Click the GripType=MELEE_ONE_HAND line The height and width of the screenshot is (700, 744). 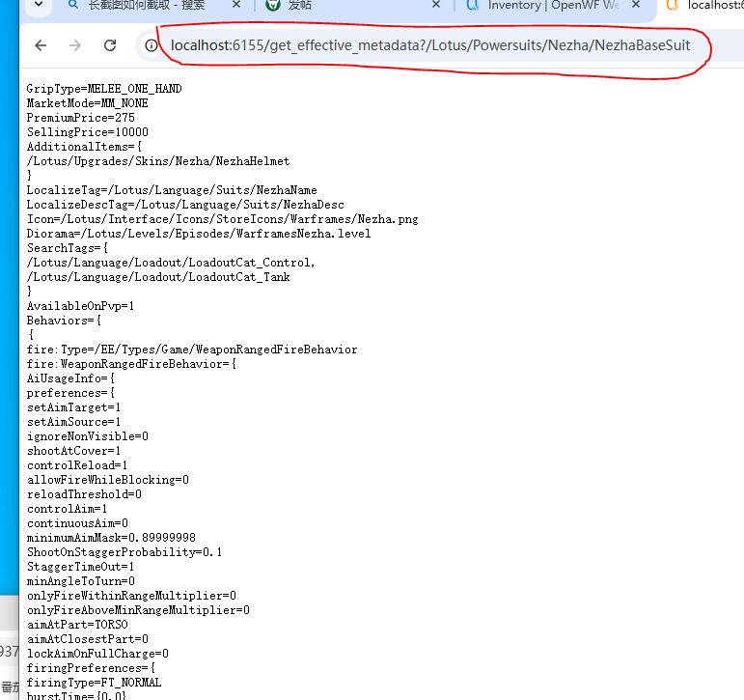104,89
